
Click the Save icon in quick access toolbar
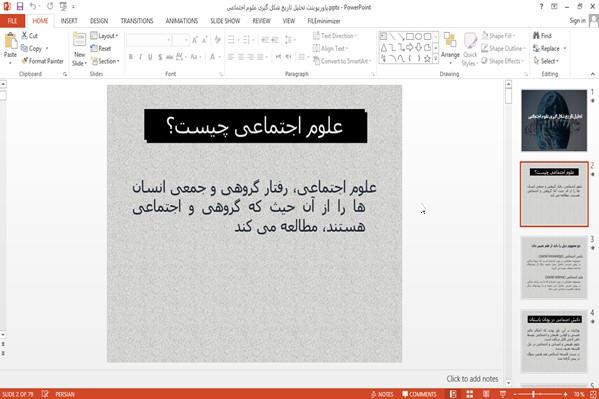coord(19,6)
